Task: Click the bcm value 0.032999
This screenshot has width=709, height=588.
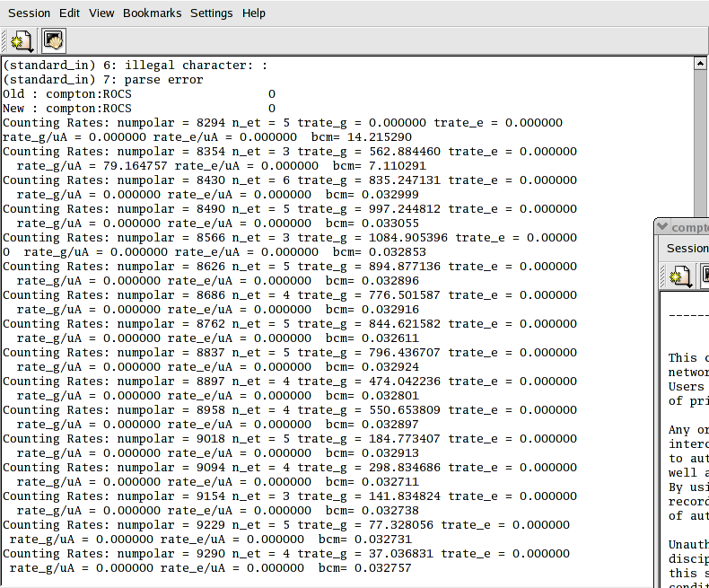Action: coord(390,195)
